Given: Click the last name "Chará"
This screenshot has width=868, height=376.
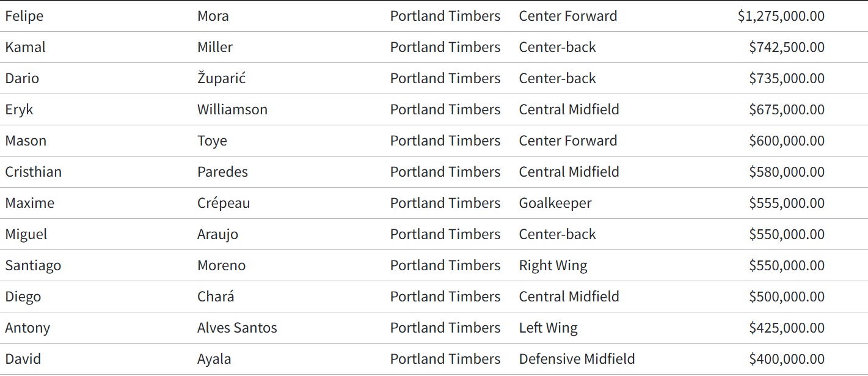Looking at the screenshot, I should pos(216,297).
